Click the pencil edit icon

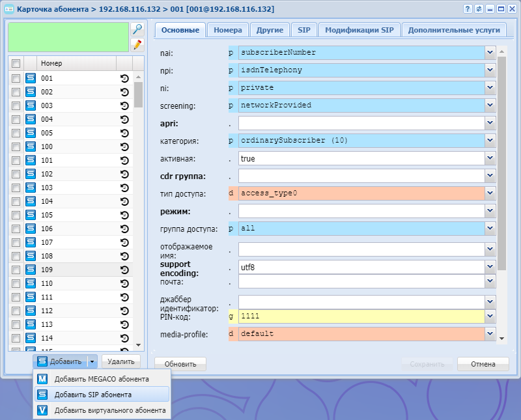click(137, 44)
